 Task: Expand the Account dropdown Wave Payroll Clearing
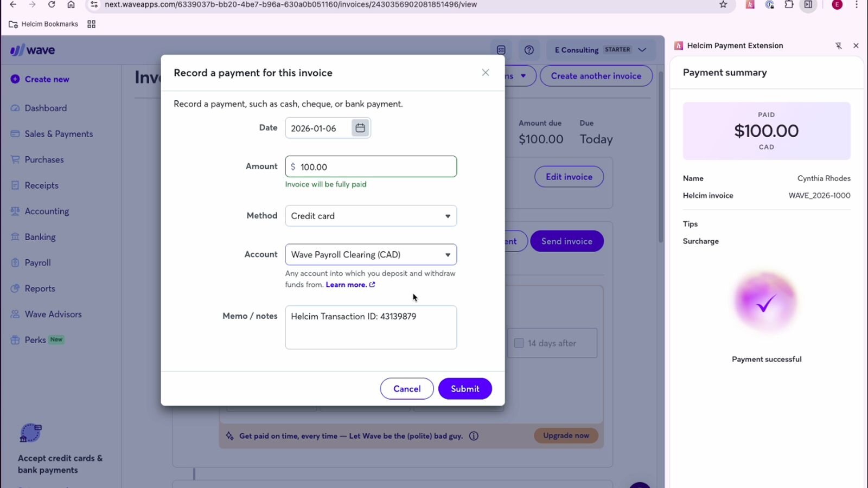(371, 254)
